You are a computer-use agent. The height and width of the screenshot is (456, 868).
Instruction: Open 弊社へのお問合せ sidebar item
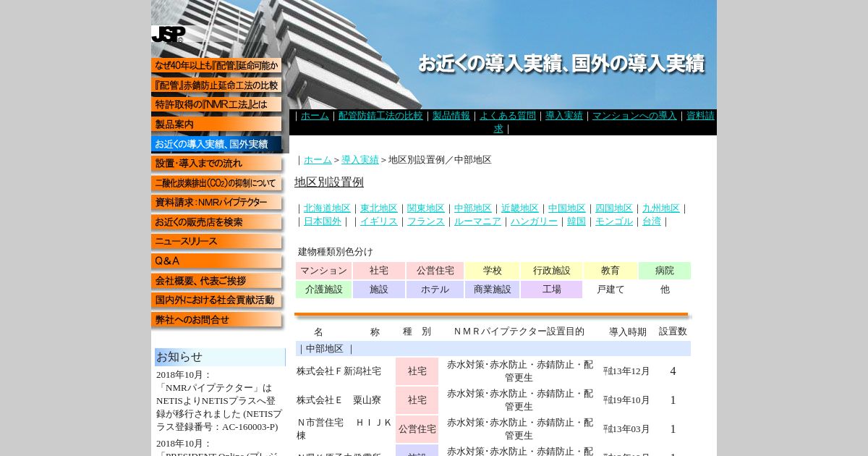click(216, 320)
